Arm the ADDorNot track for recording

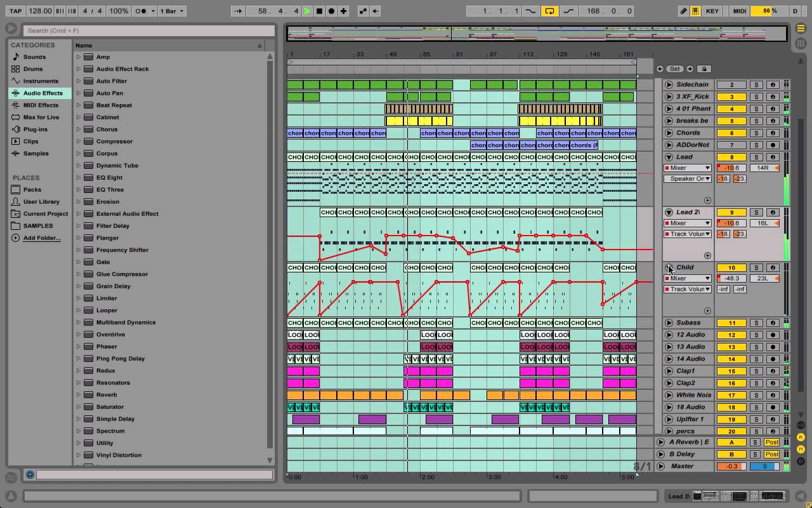(773, 145)
